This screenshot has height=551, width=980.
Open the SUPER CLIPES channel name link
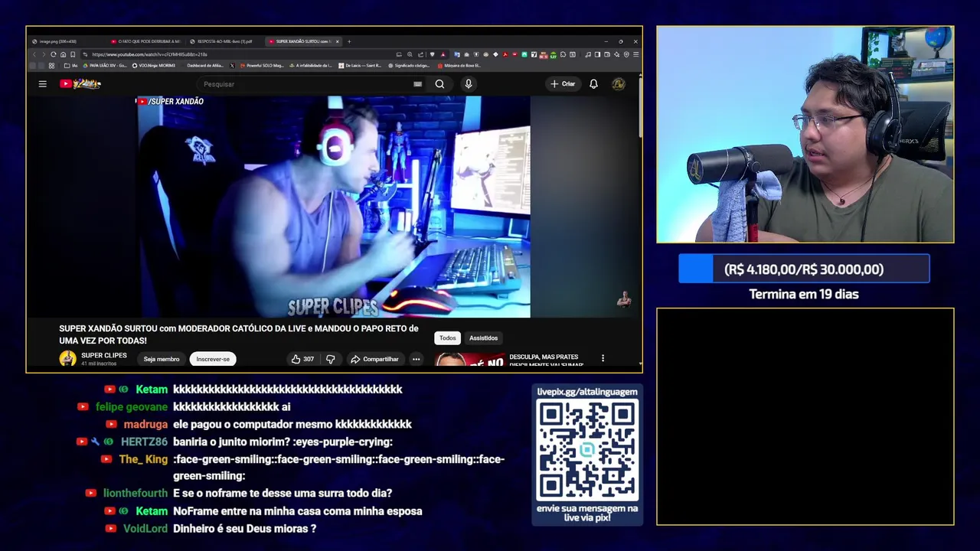pyautogui.click(x=104, y=355)
